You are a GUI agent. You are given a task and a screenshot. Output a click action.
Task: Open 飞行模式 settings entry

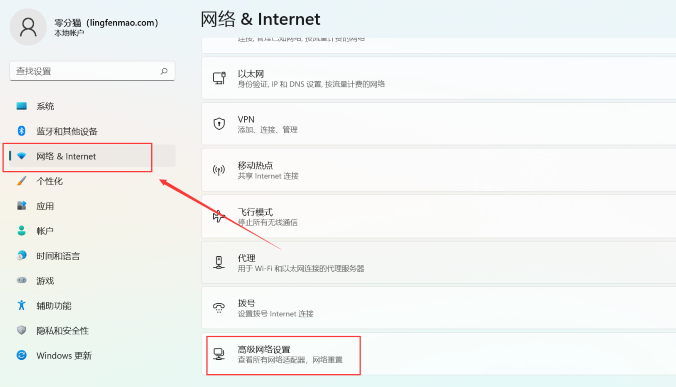[439, 216]
